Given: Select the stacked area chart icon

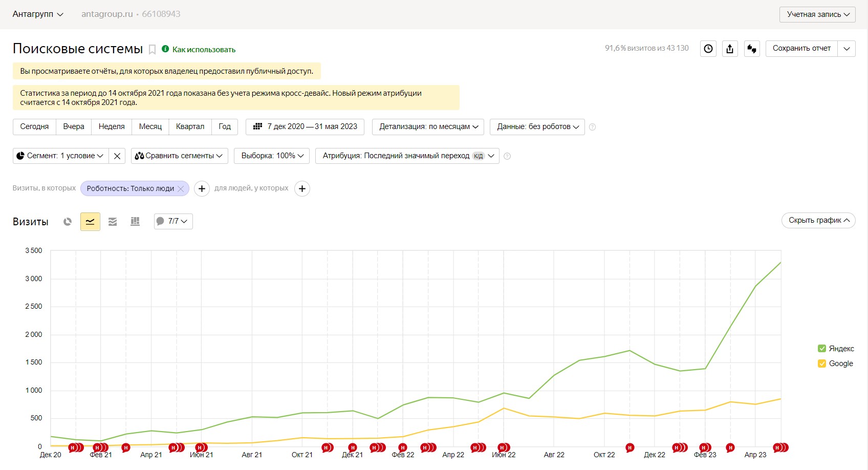Looking at the screenshot, I should (x=113, y=222).
